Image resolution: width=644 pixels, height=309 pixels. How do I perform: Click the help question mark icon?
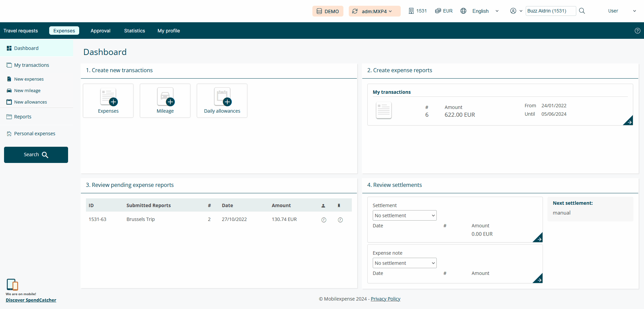pos(637,31)
